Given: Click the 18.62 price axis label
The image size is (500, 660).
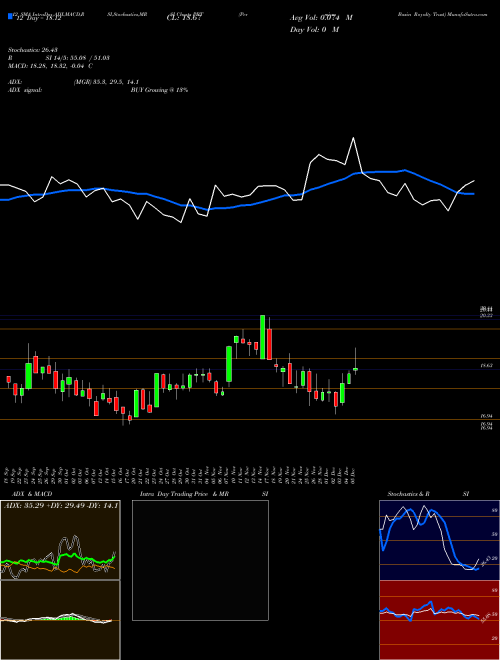Looking at the screenshot, I should [487, 366].
